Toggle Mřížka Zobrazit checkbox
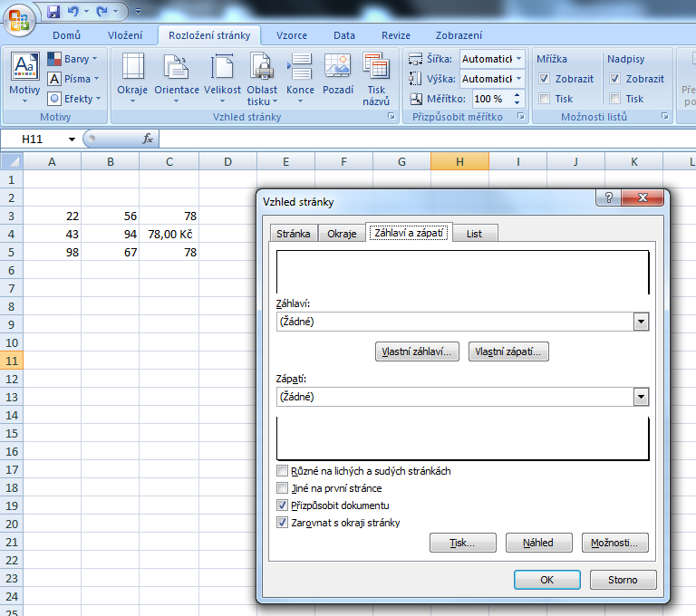Viewport: 696px width, 616px height. 544,79
